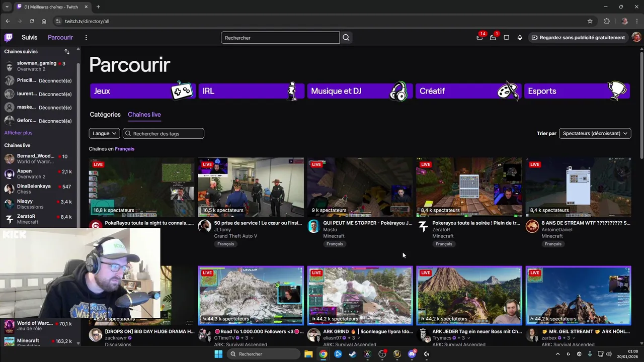This screenshot has height=362, width=644.
Task: Open Aspen channel in sidebar
Action: pos(38,174)
